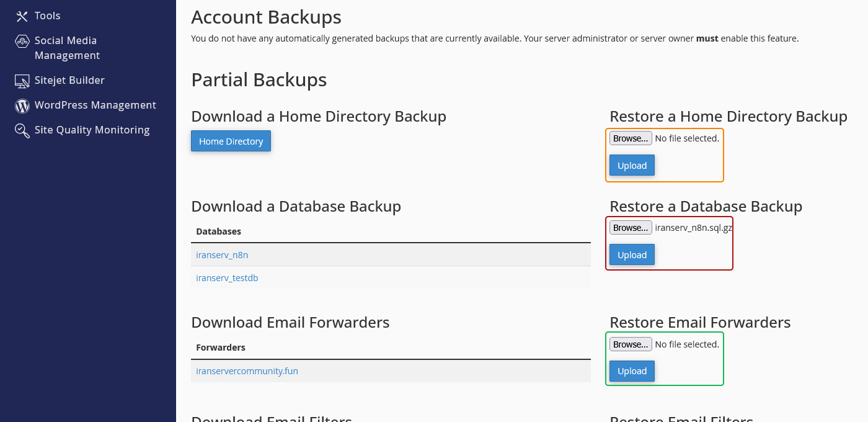Browse for a home directory backup file
Screen dimensions: 868x422
point(631,138)
